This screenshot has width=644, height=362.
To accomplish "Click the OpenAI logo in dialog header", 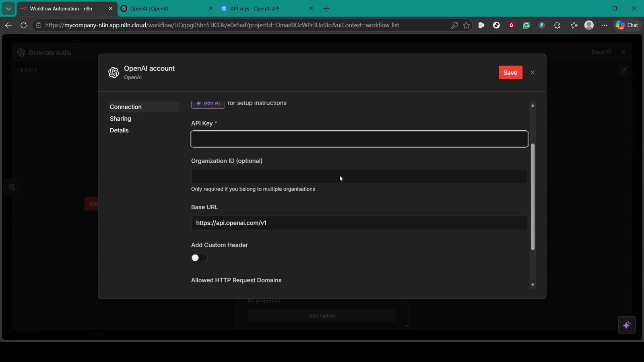I will (114, 72).
